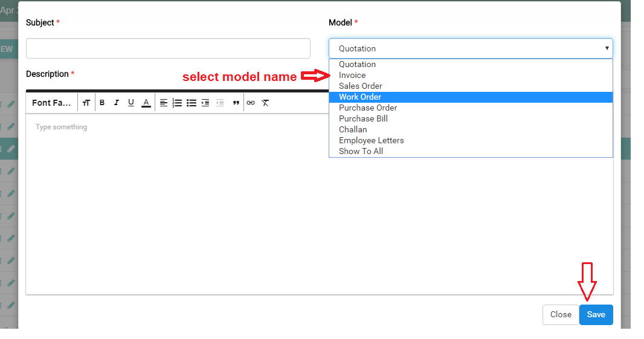Click the Save button
644x339 pixels.
click(596, 314)
